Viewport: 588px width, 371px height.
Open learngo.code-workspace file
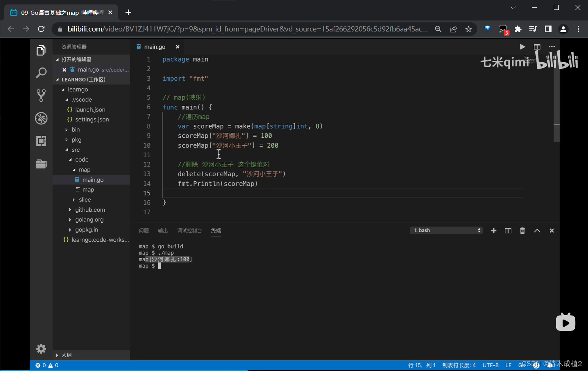click(91, 240)
